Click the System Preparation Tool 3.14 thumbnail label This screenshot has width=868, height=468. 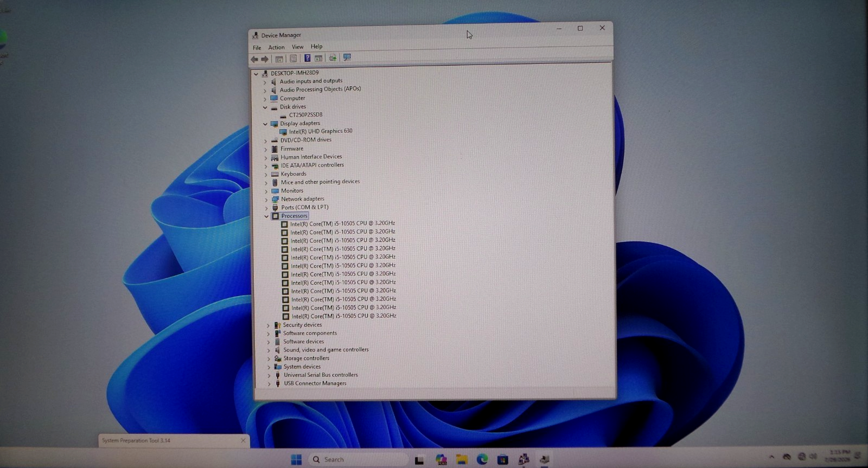tap(136, 440)
